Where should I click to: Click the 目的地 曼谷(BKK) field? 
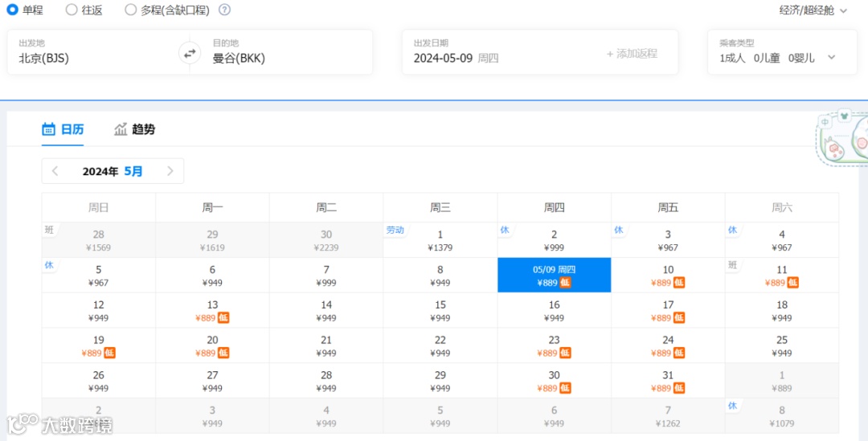287,52
